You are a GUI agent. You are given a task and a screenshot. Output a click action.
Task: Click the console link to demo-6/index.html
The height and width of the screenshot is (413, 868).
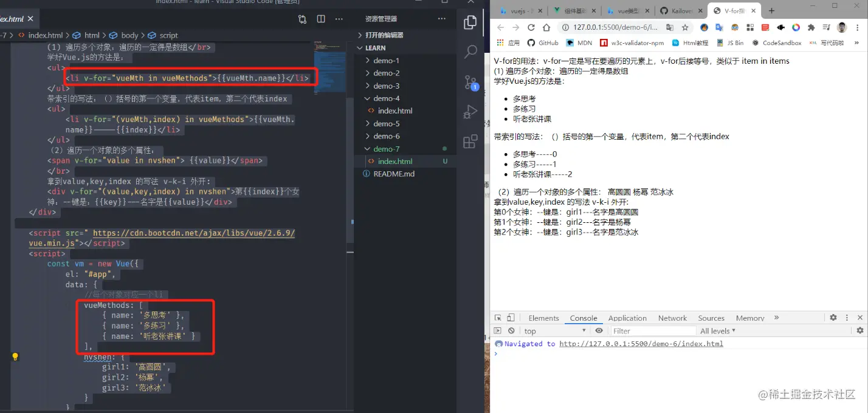(x=641, y=344)
